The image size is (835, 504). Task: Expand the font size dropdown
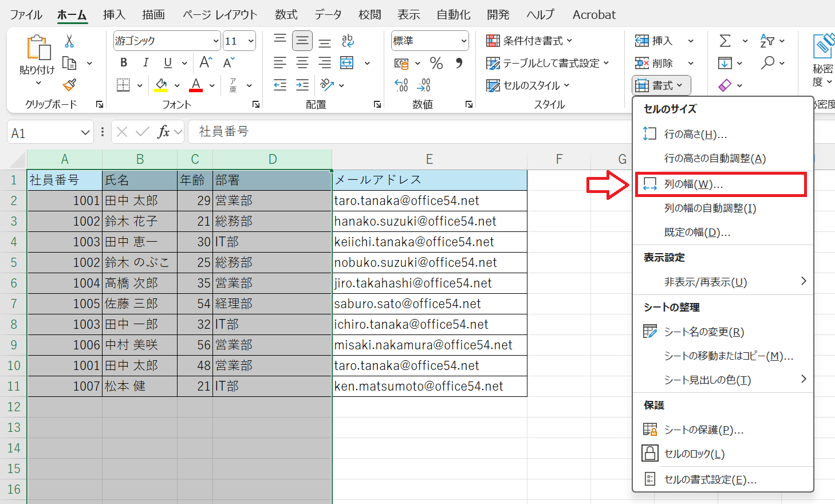click(x=251, y=41)
